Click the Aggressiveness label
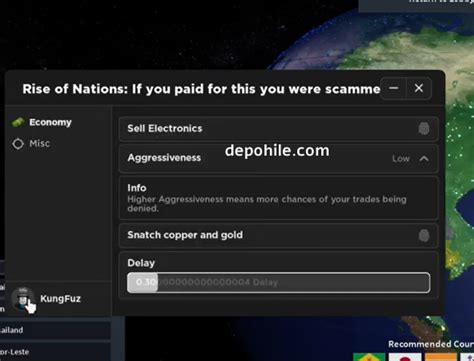Screen dimensions: 474x361 (164, 158)
